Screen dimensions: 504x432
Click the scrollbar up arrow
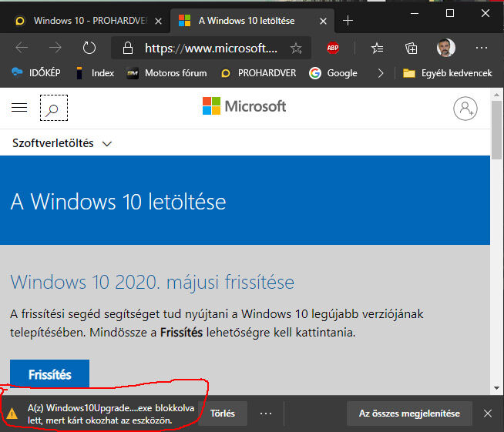496,95
